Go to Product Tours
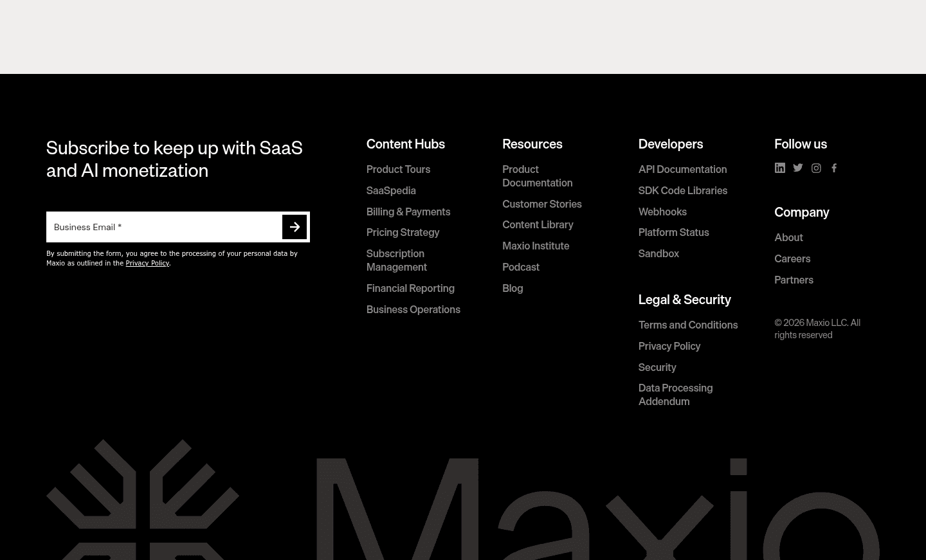Viewport: 926px width, 560px height. tap(398, 169)
